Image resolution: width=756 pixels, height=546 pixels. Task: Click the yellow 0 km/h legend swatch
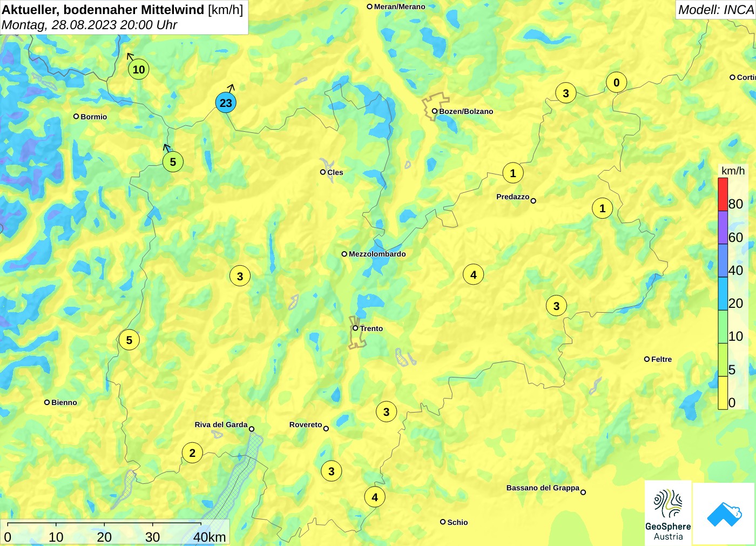723,393
